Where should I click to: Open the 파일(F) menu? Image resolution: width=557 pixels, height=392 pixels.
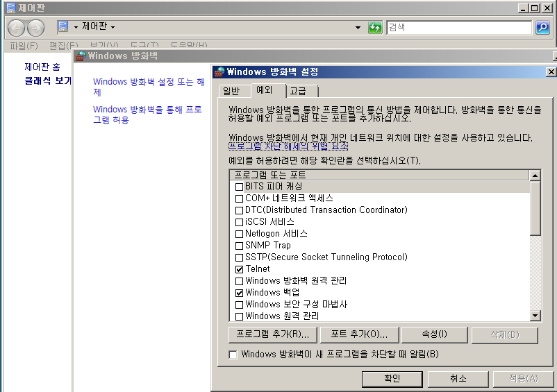point(24,46)
